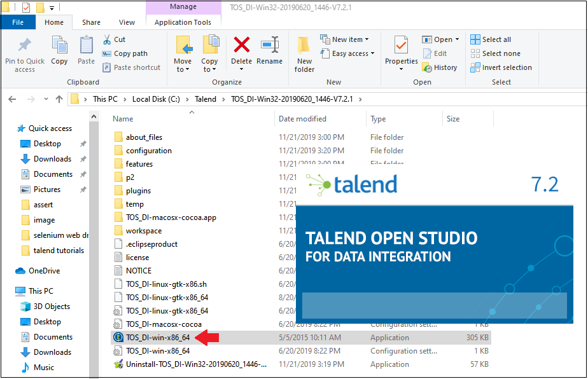The height and width of the screenshot is (379, 588).
Task: Open selenium web dr folder in sidebar
Action: pyautogui.click(x=55, y=235)
